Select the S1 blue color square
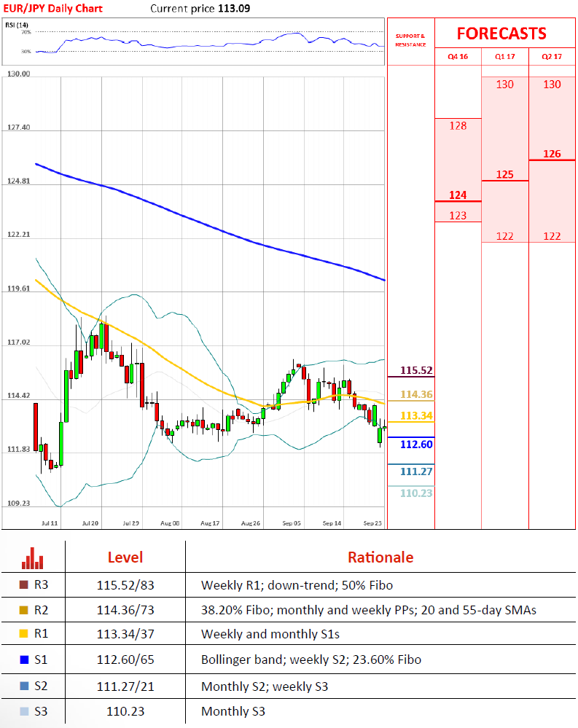This screenshot has height=728, width=578. click(24, 659)
